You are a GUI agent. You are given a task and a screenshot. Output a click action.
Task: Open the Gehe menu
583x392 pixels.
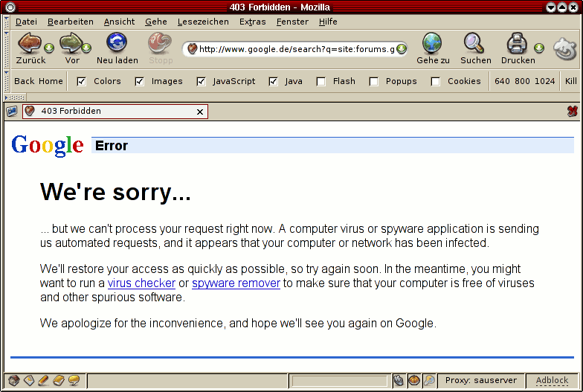156,22
